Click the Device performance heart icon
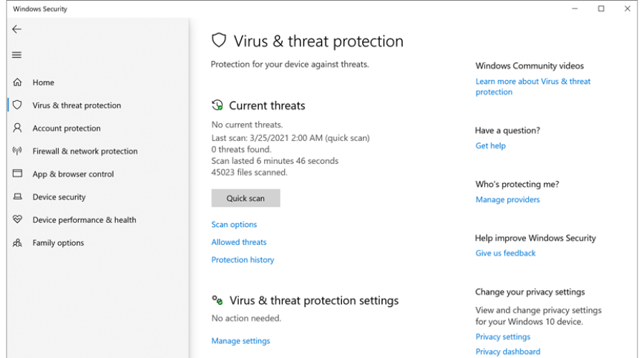Screen dimensions: 644x358 coord(17,220)
